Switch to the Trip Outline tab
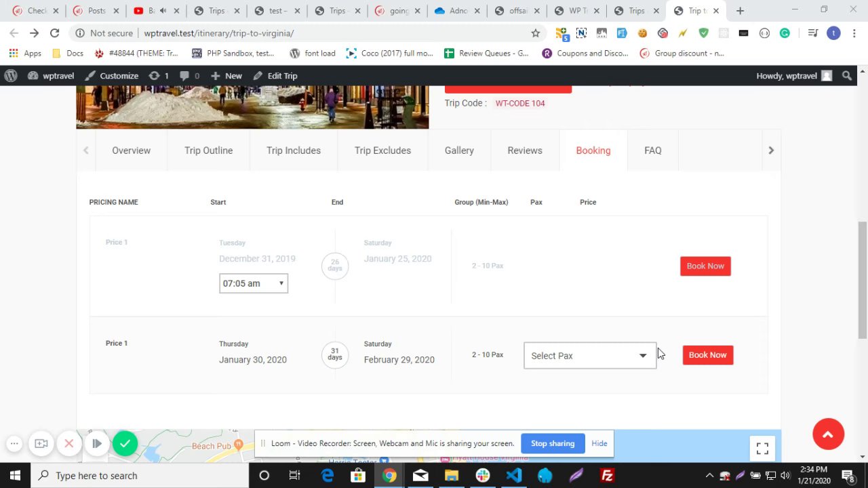 tap(209, 150)
